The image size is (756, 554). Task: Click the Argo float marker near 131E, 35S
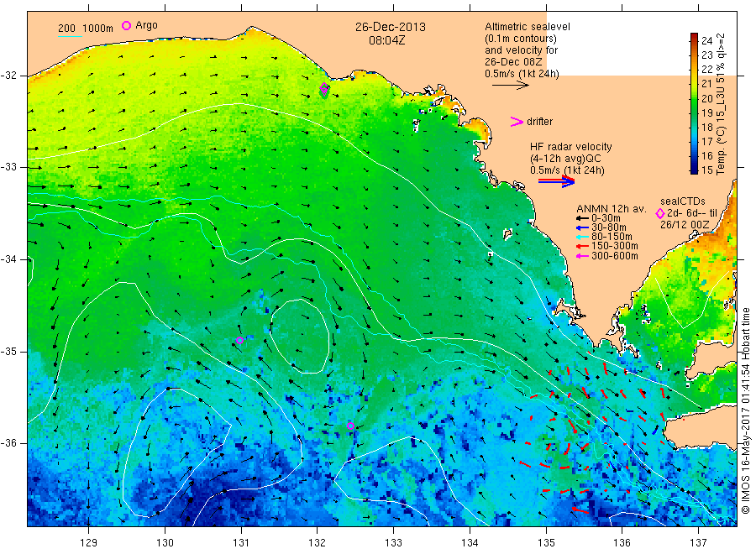(x=239, y=340)
